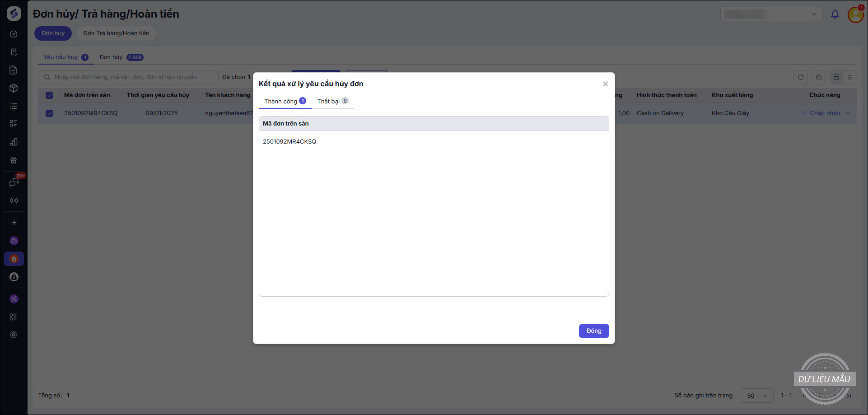Open the box-shaped products icon in sidebar
Viewport: 868px width, 415px height.
click(14, 88)
